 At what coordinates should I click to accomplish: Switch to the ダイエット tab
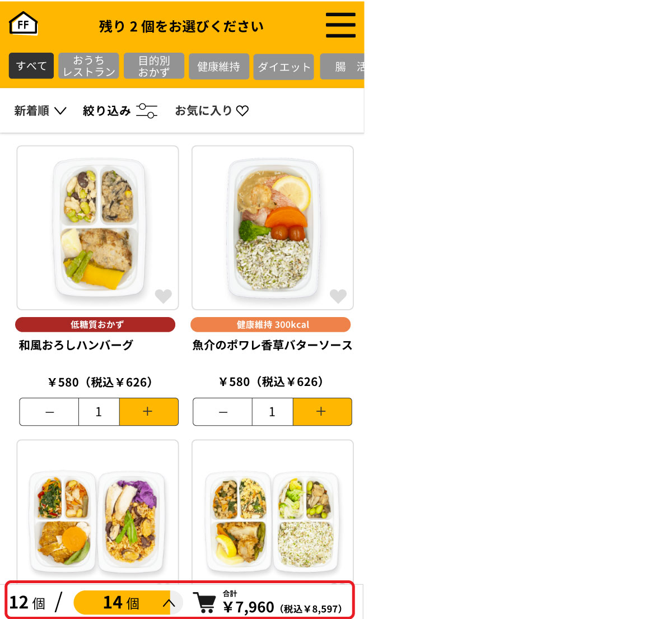pos(283,67)
